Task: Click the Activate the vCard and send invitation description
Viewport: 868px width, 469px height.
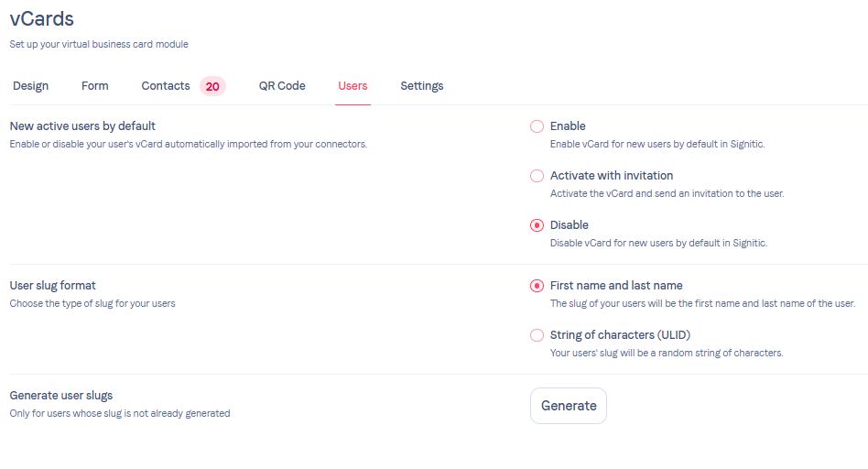Action: (667, 193)
